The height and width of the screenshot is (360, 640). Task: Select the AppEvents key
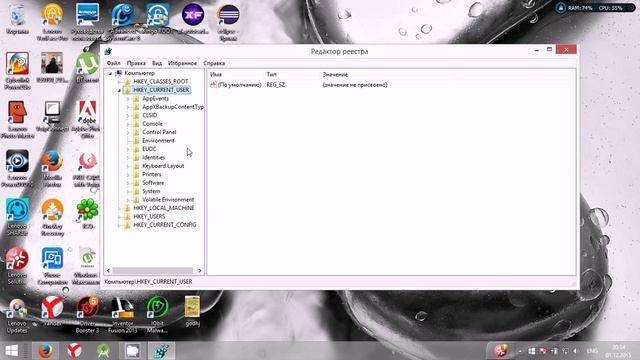click(x=155, y=98)
